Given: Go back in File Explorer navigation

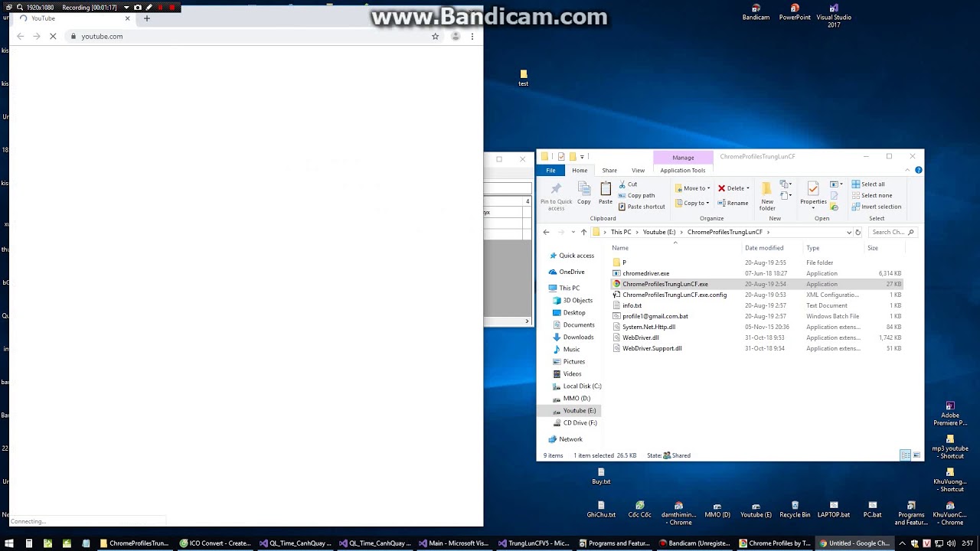Looking at the screenshot, I should (546, 232).
